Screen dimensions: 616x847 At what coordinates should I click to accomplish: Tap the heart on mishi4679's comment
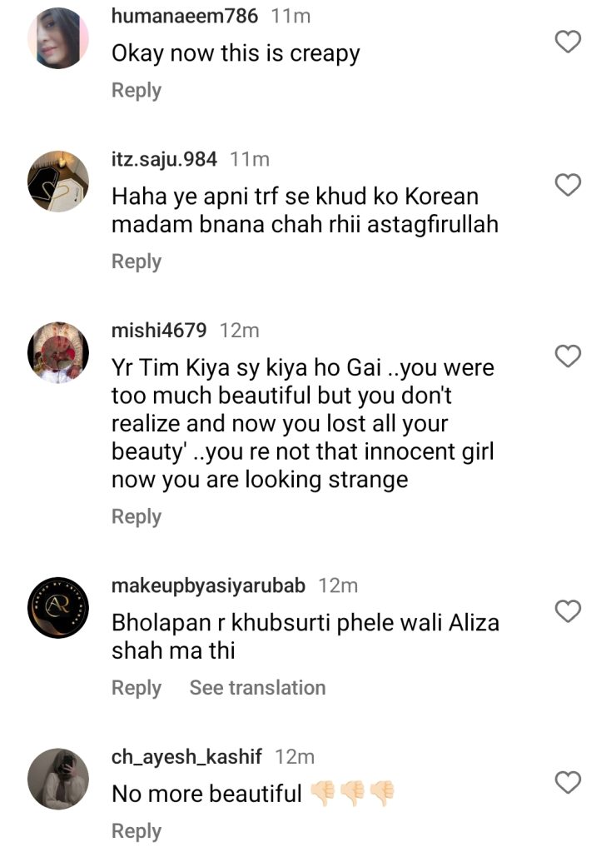pyautogui.click(x=568, y=356)
